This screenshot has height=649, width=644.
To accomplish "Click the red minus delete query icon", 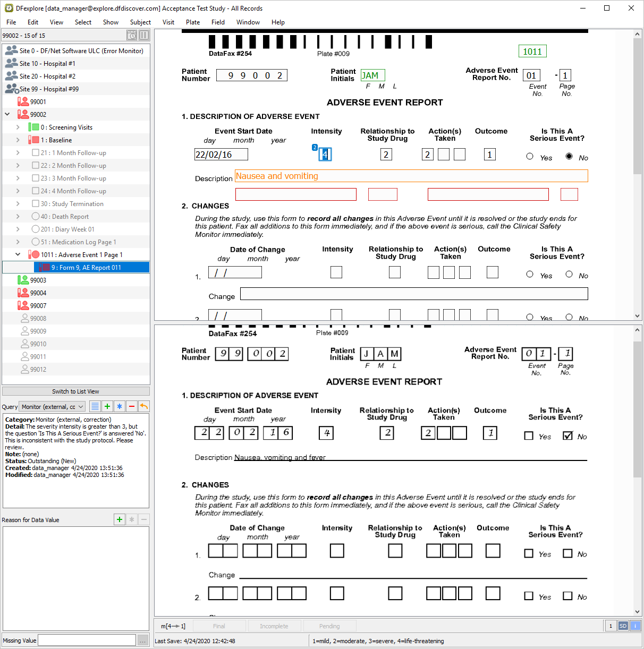I will coord(131,406).
